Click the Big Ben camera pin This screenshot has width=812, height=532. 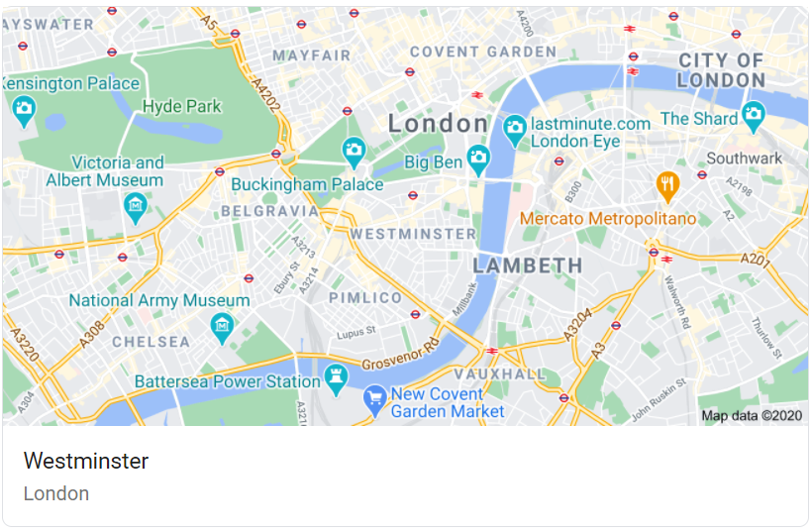point(478,160)
